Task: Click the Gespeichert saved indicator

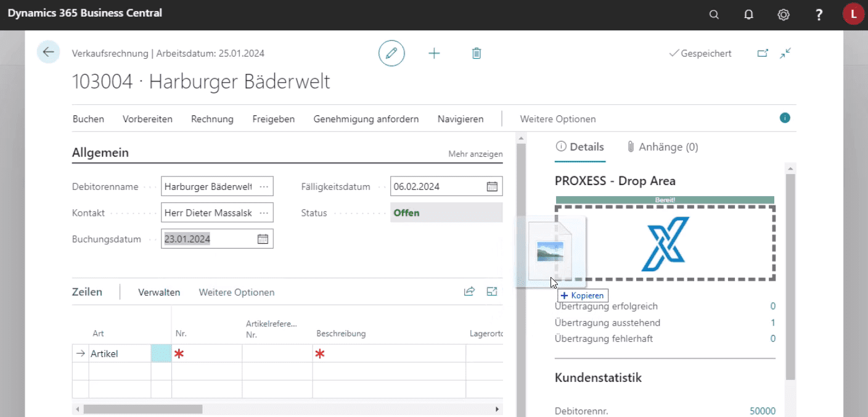Action: (700, 54)
